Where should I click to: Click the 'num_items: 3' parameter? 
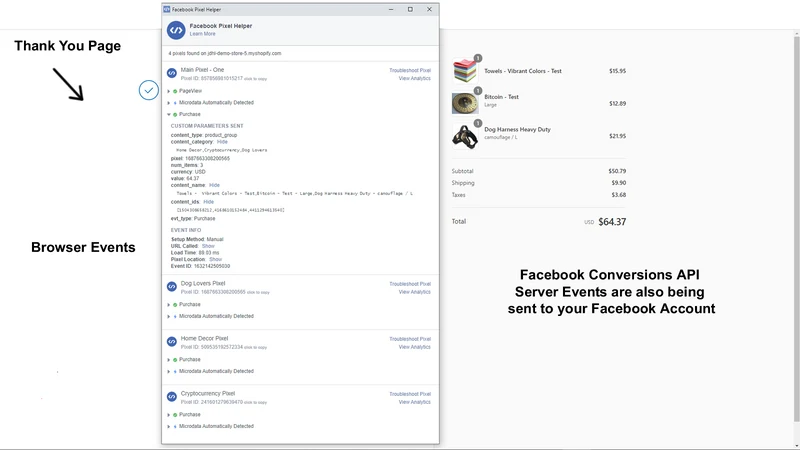coord(187,165)
